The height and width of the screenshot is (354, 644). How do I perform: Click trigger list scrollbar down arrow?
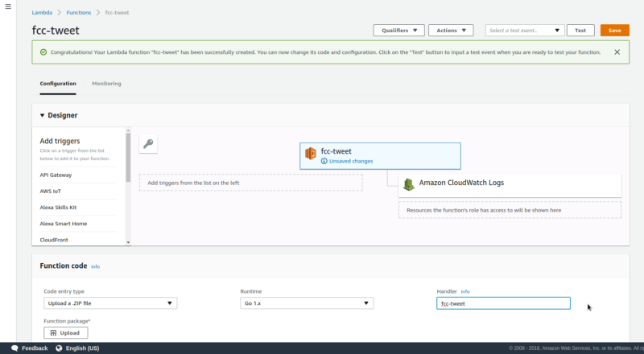coord(128,242)
